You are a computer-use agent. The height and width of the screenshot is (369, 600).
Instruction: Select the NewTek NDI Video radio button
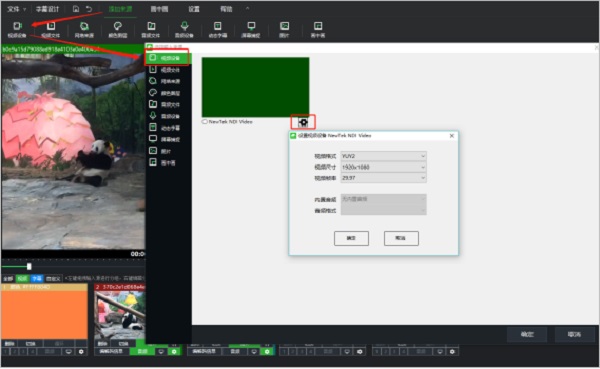tap(205, 122)
